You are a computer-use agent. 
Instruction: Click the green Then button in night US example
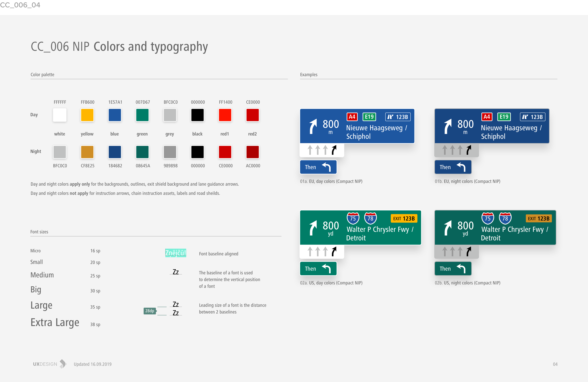[x=453, y=269]
